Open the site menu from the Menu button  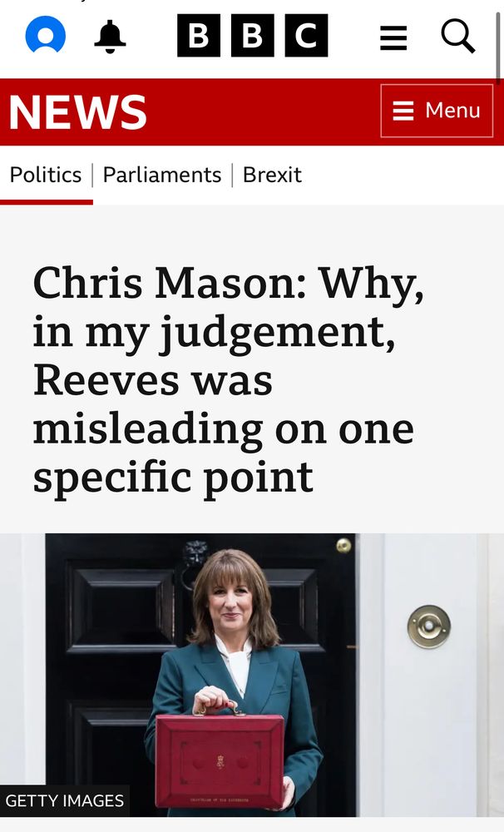437,111
